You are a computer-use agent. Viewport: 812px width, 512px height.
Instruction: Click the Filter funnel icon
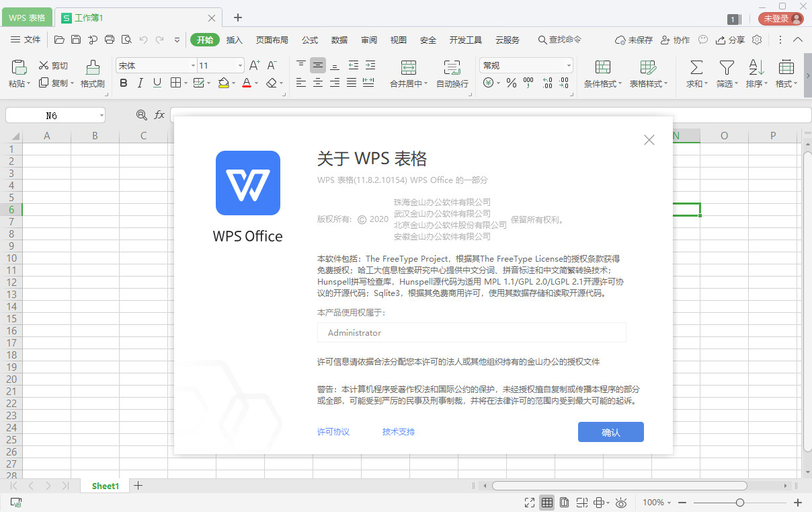pyautogui.click(x=726, y=67)
